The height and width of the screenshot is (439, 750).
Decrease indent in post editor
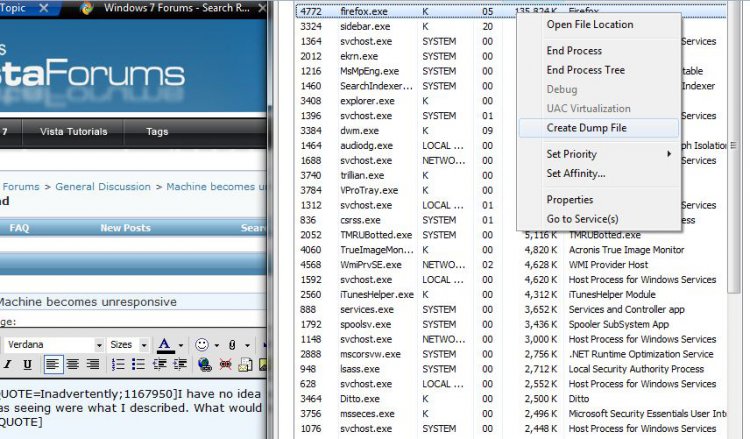(x=159, y=364)
